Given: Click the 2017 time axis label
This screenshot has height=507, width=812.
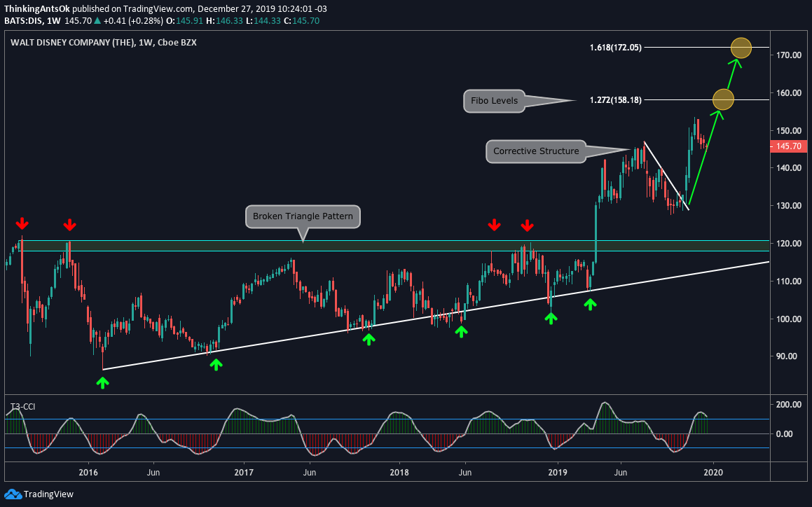Looking at the screenshot, I should [243, 472].
